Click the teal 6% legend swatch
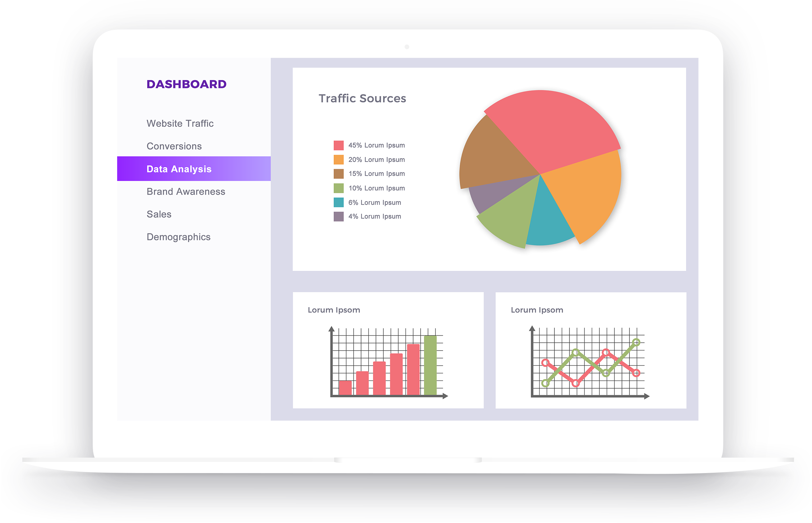812x523 pixels. 338,203
